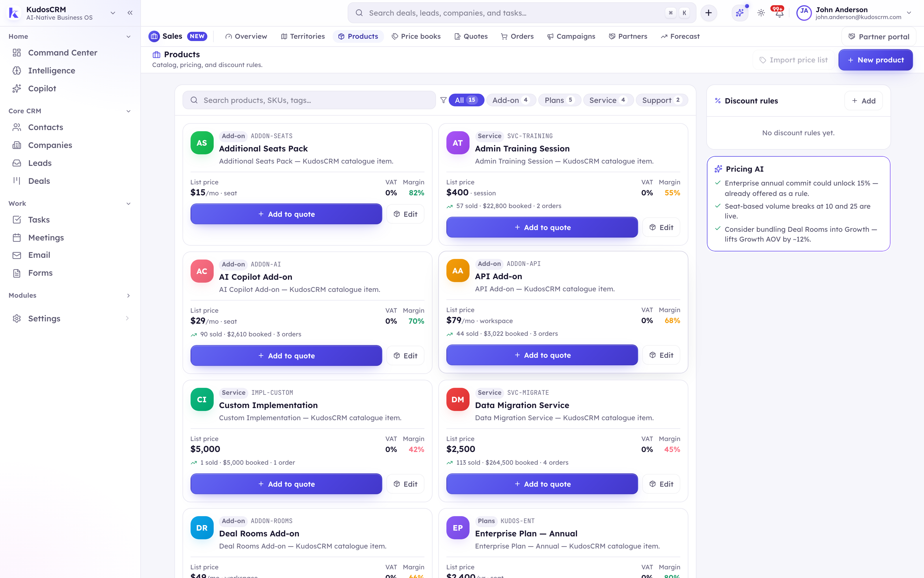Toggle light/dark theme sun icon

(x=761, y=13)
